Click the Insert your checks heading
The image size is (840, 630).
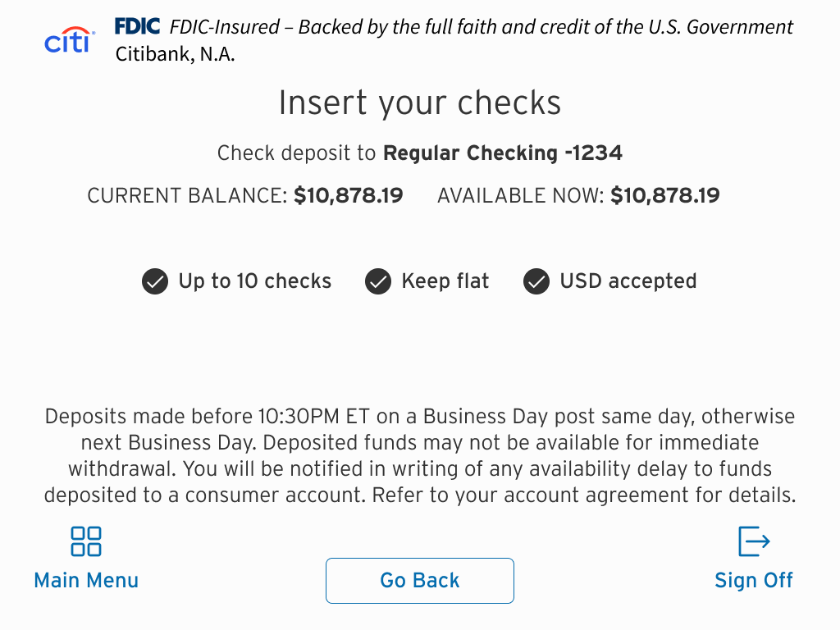tap(420, 103)
